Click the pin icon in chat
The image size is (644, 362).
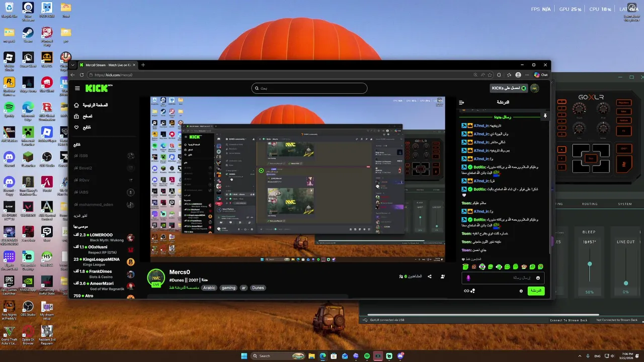point(545,117)
